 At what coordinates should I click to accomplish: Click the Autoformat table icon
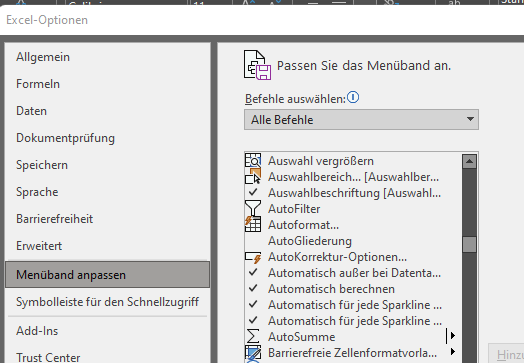[253, 224]
